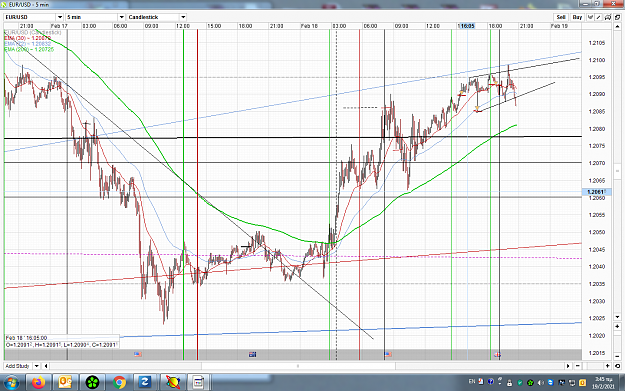Expand the arrow next to Add Study
Image resolution: width=625 pixels, height=391 pixels.
36,366
